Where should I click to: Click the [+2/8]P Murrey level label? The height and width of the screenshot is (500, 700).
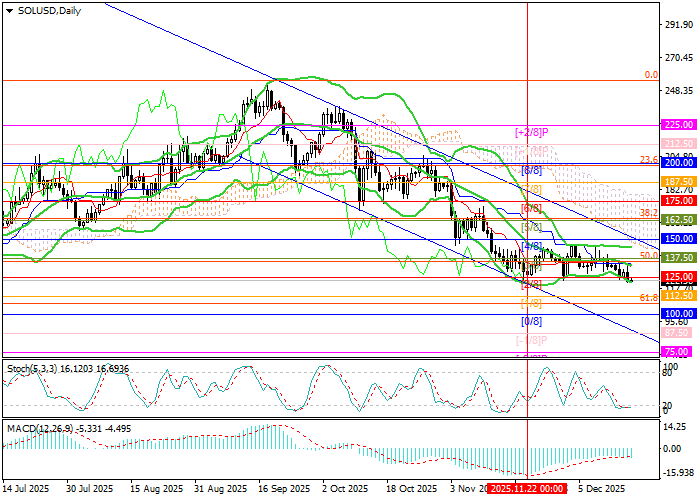[x=535, y=132]
